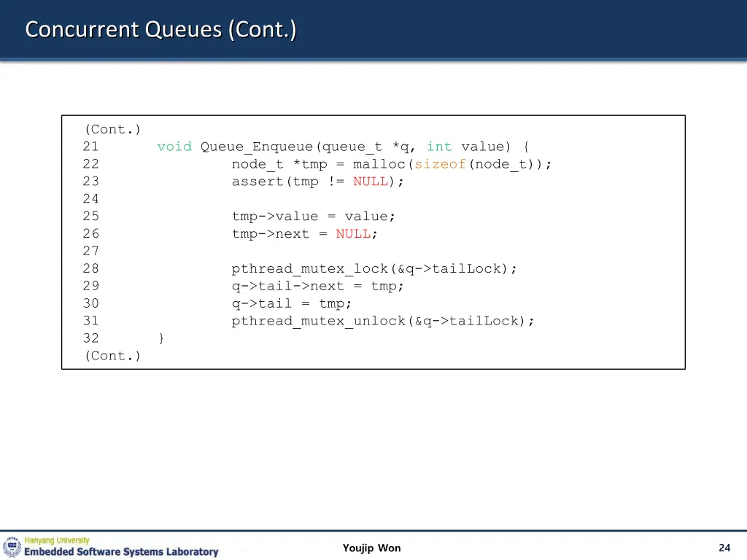The height and width of the screenshot is (560, 747).
Task: Click the last '(Cont.)' label at bottom
Action: pyautogui.click(x=112, y=356)
